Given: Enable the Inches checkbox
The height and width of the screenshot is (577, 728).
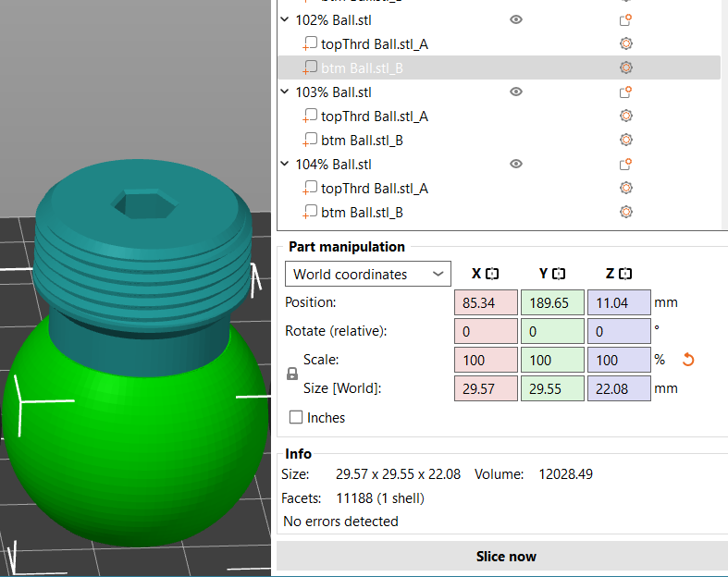Looking at the screenshot, I should (296, 417).
